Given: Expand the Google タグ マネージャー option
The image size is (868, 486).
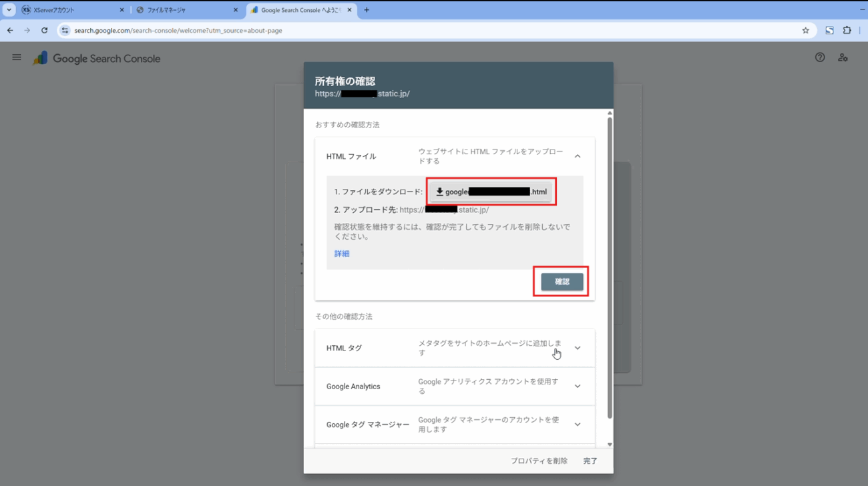Looking at the screenshot, I should tap(577, 425).
